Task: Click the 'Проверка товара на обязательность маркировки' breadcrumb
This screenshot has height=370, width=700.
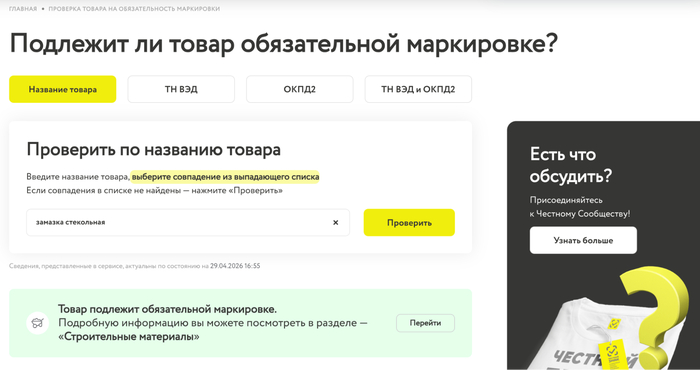Action: pos(134,9)
